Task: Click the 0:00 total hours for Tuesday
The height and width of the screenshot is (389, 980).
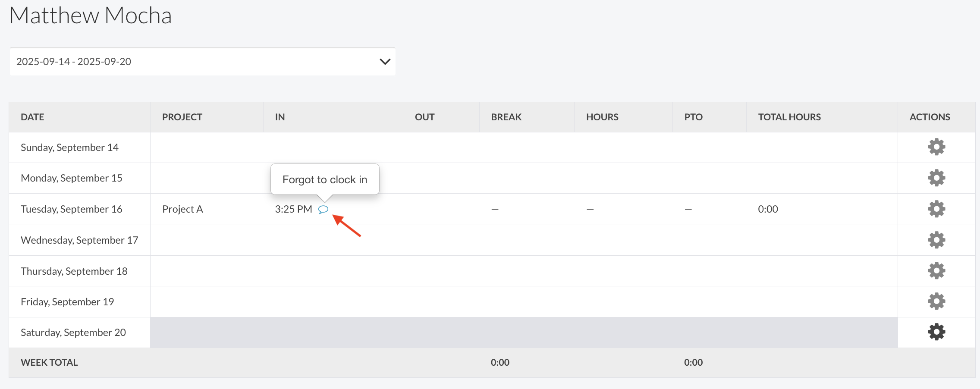Action: pyautogui.click(x=768, y=209)
